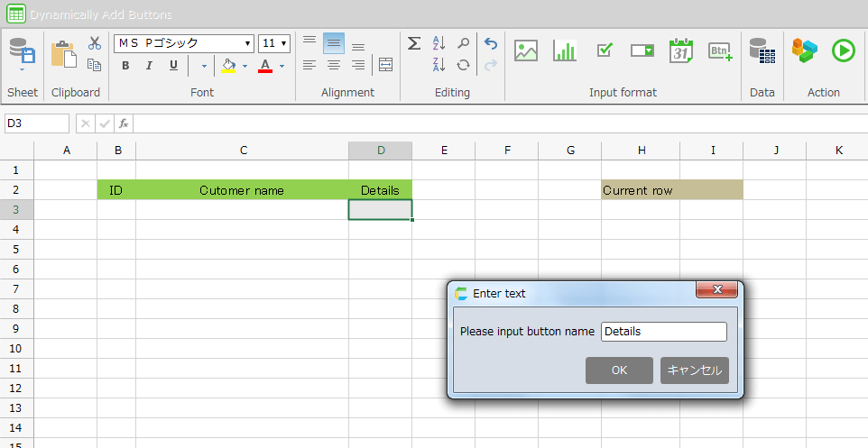Image resolution: width=868 pixels, height=448 pixels.
Task: Insert a chart from Input format
Action: [565, 51]
